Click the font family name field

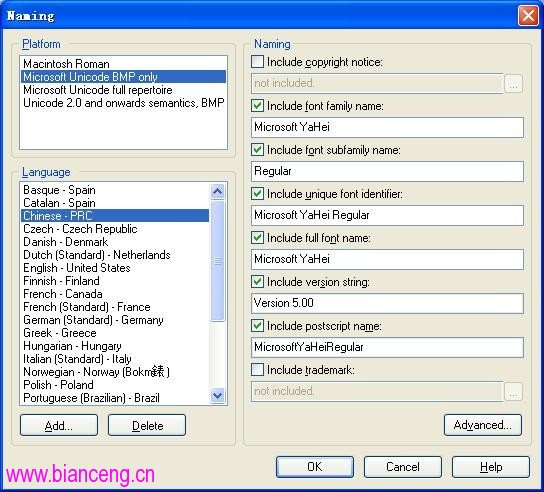[387, 127]
